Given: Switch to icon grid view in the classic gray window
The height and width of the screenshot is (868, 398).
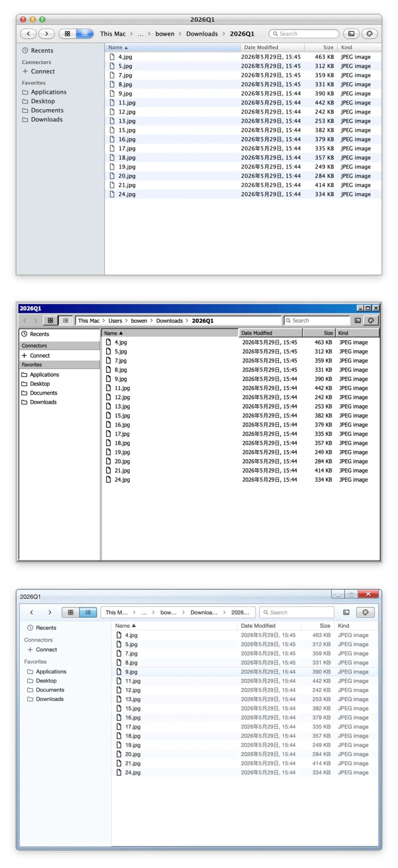Looking at the screenshot, I should [x=50, y=320].
